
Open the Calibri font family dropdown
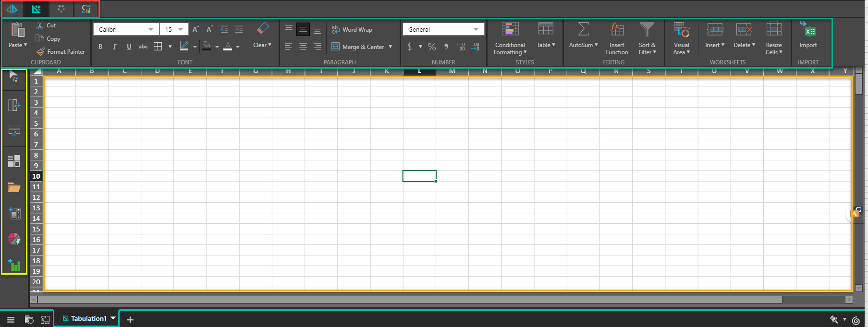[x=151, y=30]
